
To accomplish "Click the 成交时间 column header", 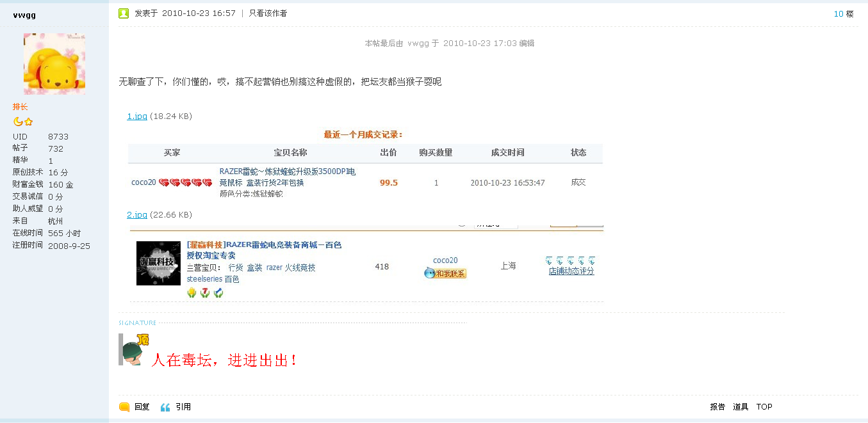I will tap(507, 153).
